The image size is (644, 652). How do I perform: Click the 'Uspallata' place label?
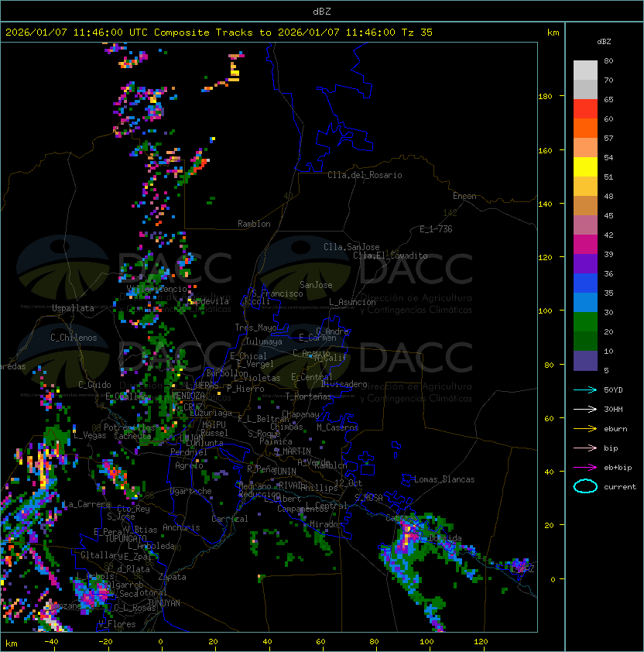coord(73,308)
